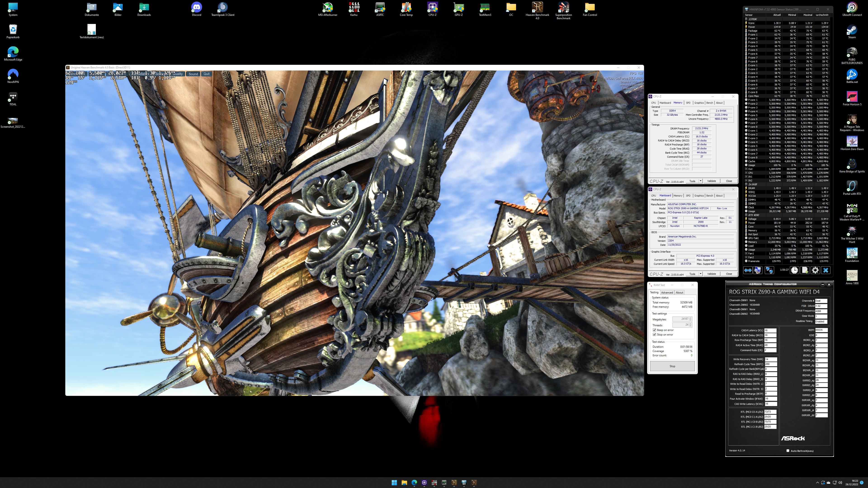
Task: Open Fan Control folder on desktop
Action: (590, 9)
